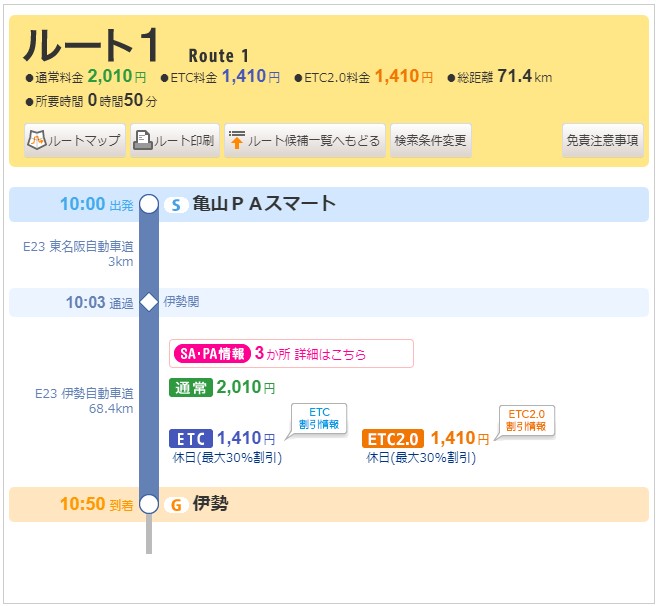Select the 伊勢 arrival name
The height and width of the screenshot is (606, 656).
pos(211,504)
